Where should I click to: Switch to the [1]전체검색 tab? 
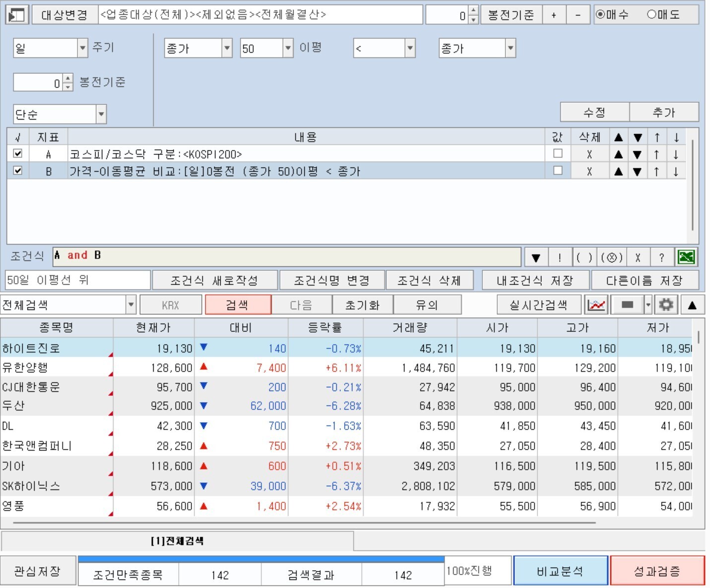pos(177,541)
